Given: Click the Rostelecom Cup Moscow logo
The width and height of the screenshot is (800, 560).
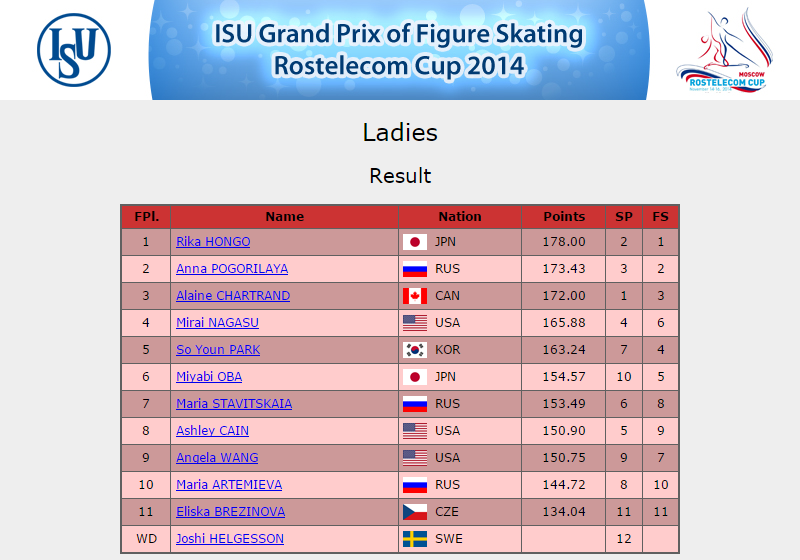Looking at the screenshot, I should point(724,50).
